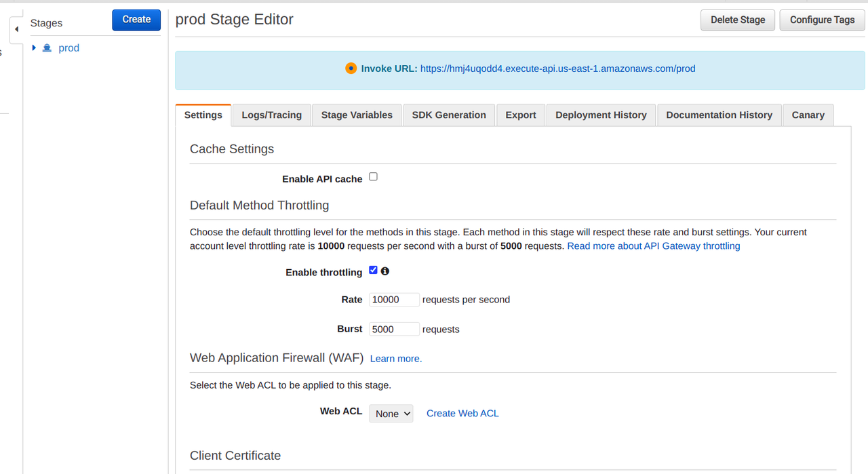Open the Canary tab
This screenshot has width=868, height=474.
808,115
